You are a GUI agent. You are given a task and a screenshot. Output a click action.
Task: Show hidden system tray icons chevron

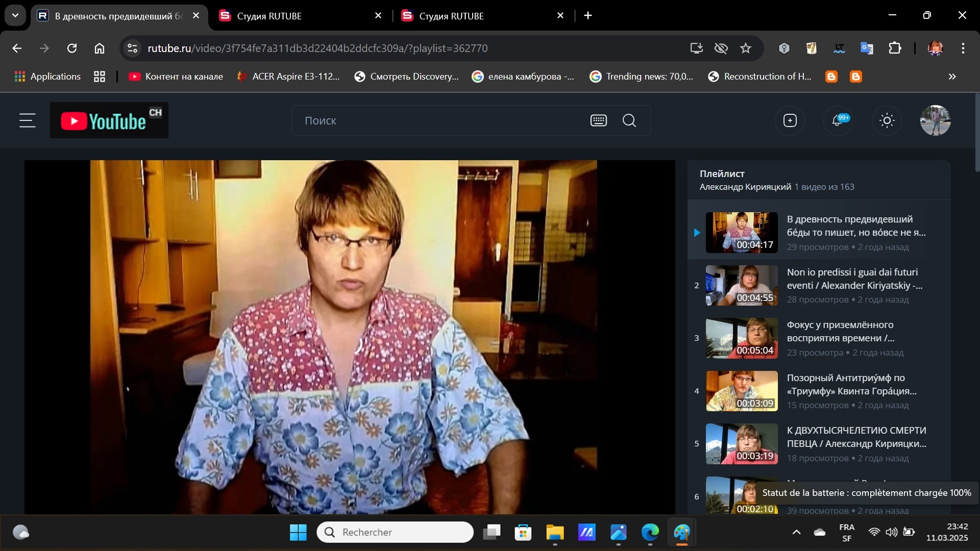pyautogui.click(x=796, y=532)
